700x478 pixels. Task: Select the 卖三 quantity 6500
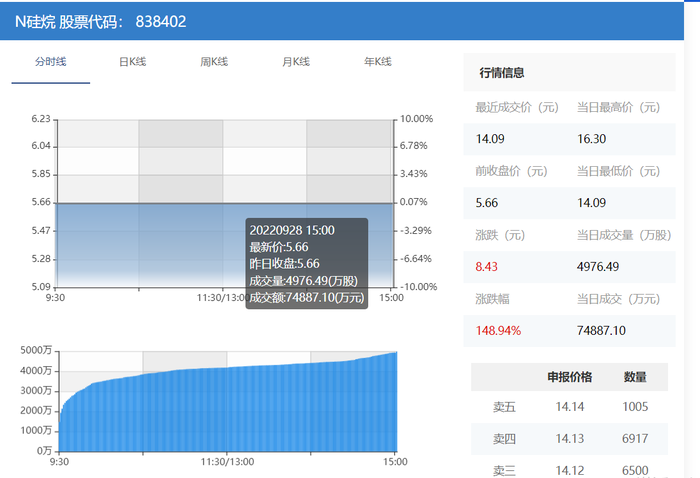point(635,470)
